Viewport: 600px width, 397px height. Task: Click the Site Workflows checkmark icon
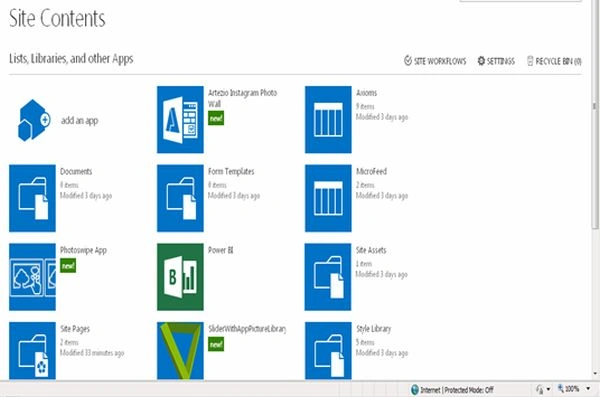pyautogui.click(x=408, y=60)
